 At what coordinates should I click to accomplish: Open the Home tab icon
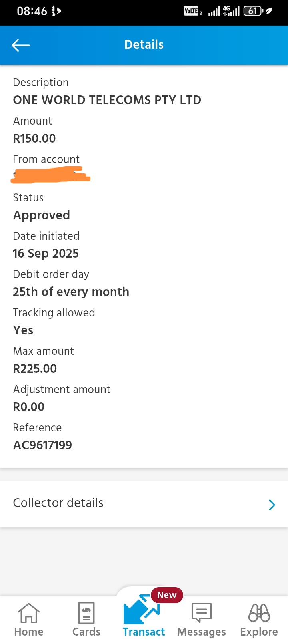point(28,613)
